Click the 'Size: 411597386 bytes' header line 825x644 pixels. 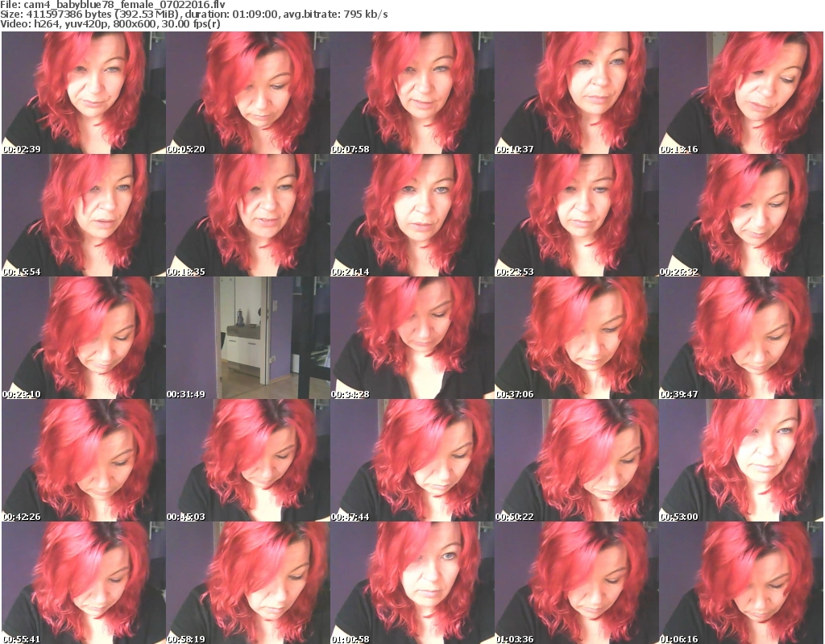coord(193,15)
